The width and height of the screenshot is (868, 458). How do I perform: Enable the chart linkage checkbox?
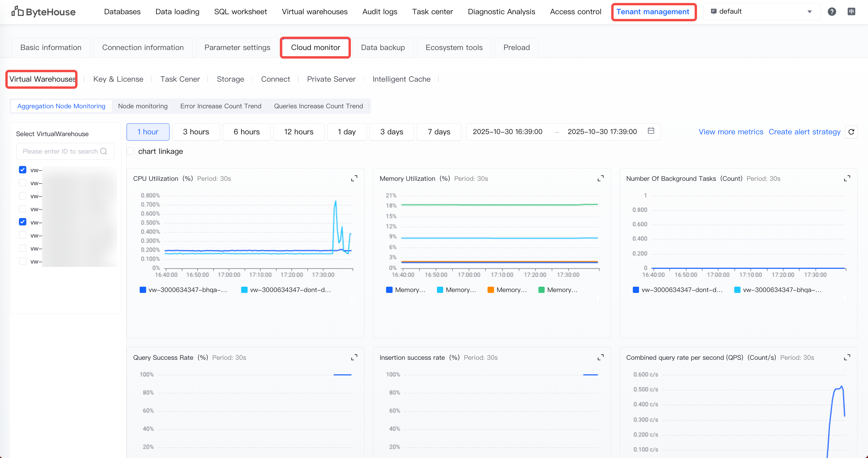[x=131, y=151]
